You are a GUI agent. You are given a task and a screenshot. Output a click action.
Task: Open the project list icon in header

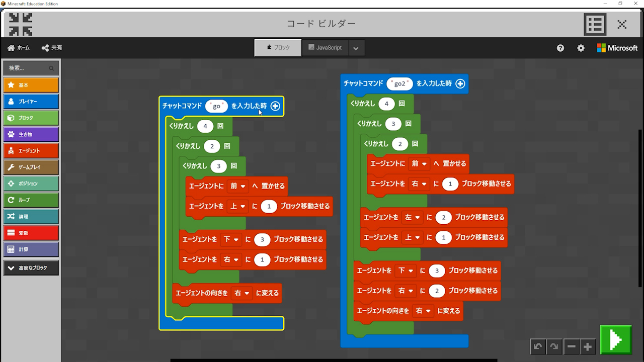[595, 24]
